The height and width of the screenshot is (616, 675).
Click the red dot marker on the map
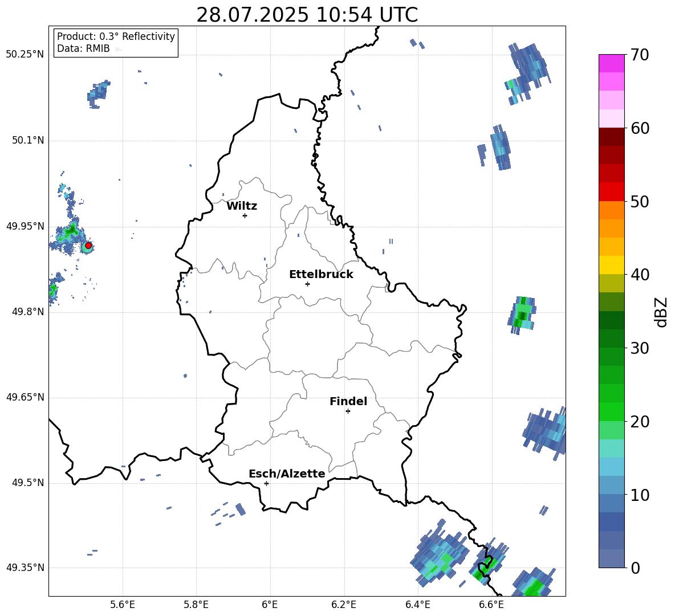click(88, 246)
